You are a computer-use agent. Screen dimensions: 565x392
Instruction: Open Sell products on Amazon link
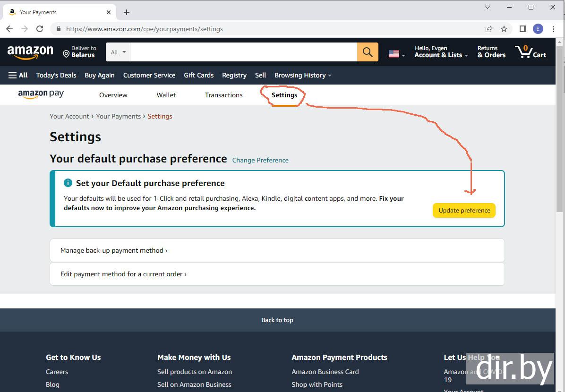(195, 372)
